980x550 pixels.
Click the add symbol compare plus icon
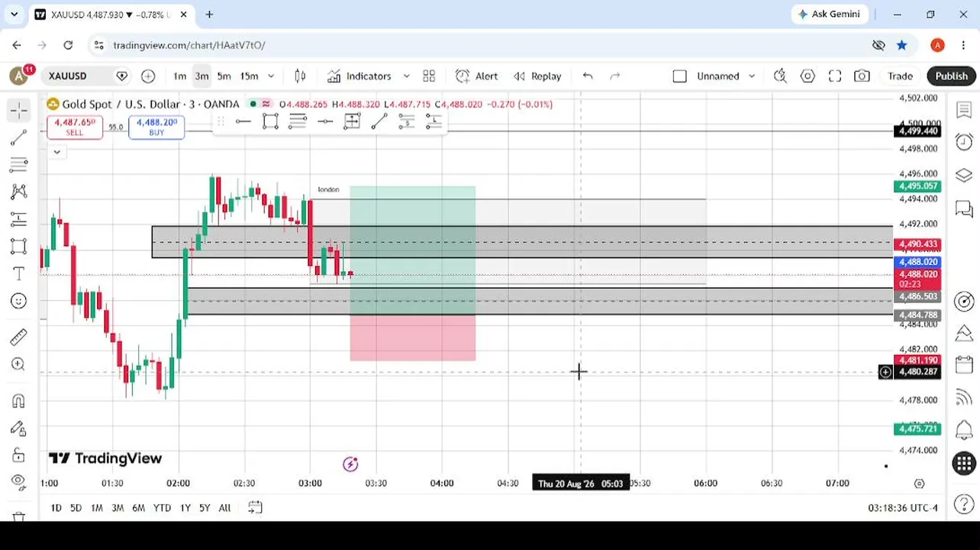point(148,76)
